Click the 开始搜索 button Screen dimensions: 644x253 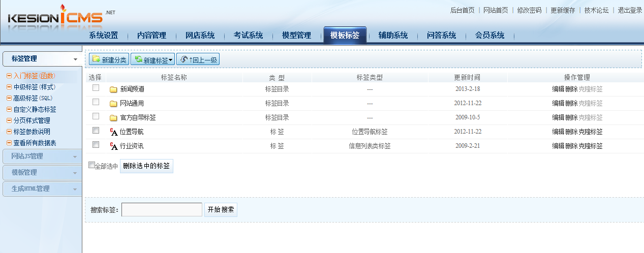(221, 210)
